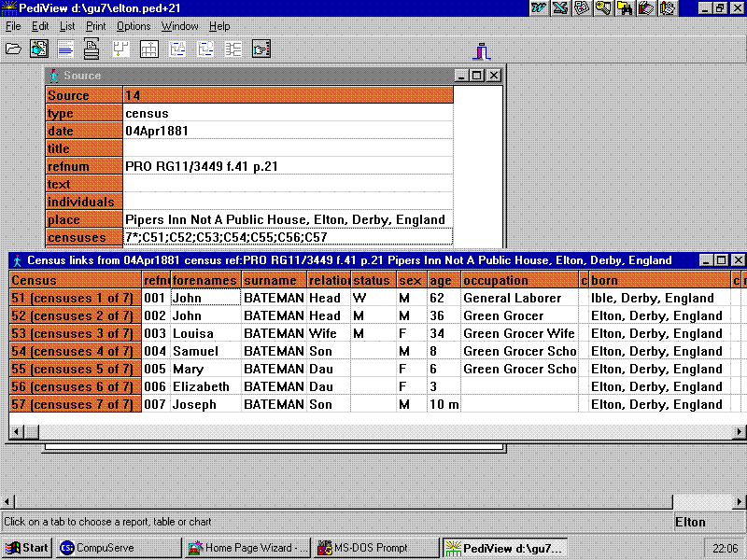747x560 pixels.
Task: Switch to MS-DOS Prompt in taskbar
Action: pyautogui.click(x=376, y=548)
